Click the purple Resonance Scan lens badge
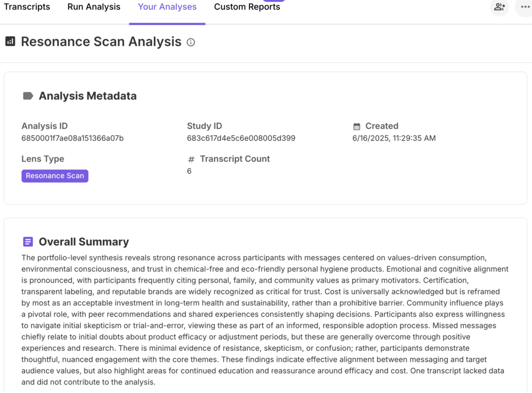This screenshot has width=532, height=393. pos(55,176)
